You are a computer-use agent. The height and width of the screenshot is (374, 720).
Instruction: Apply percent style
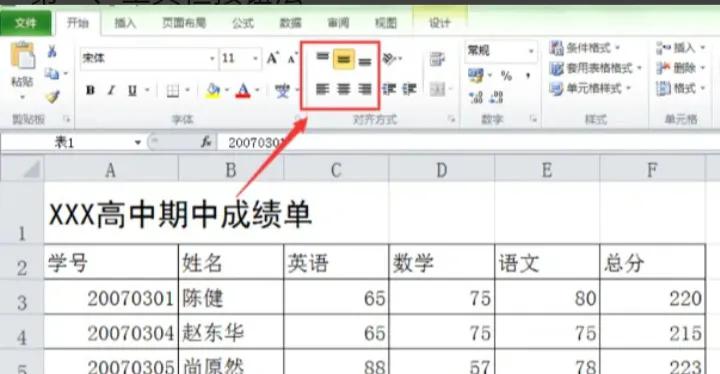506,75
